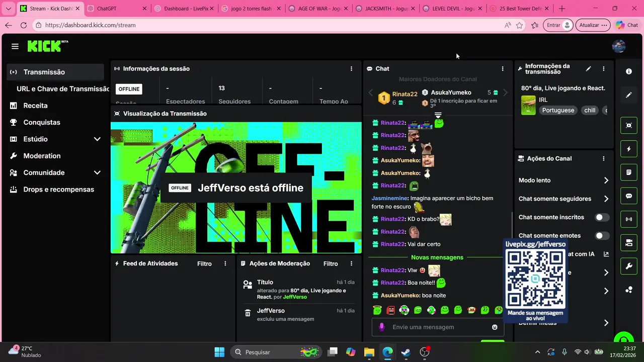Image resolution: width=644 pixels, height=362 pixels.
Task: Click the stream preview icon in the right rail
Action: (629, 125)
